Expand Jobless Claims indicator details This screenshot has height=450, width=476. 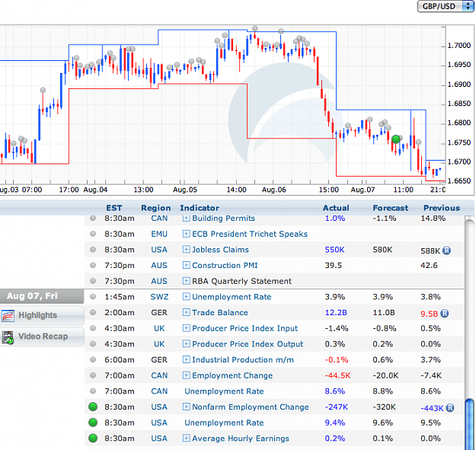coord(186,250)
